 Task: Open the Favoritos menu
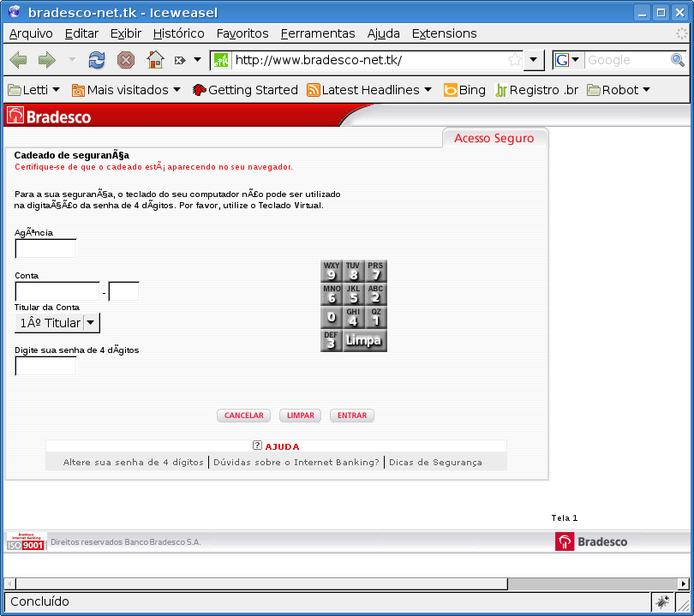coord(242,33)
